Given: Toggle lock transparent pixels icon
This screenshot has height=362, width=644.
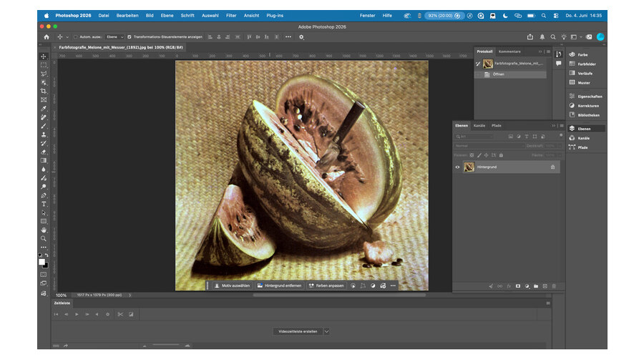Looking at the screenshot, I should point(472,155).
